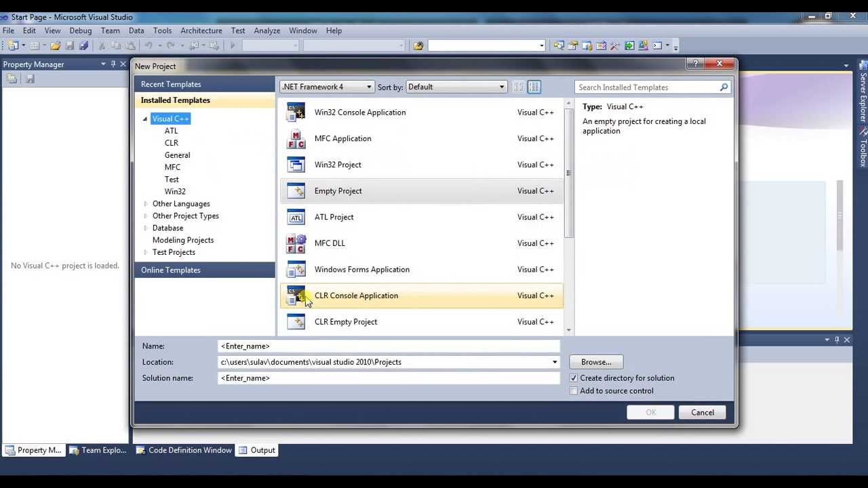This screenshot has width=868, height=488.
Task: Switch to small icons view in New Project
Action: coord(519,87)
